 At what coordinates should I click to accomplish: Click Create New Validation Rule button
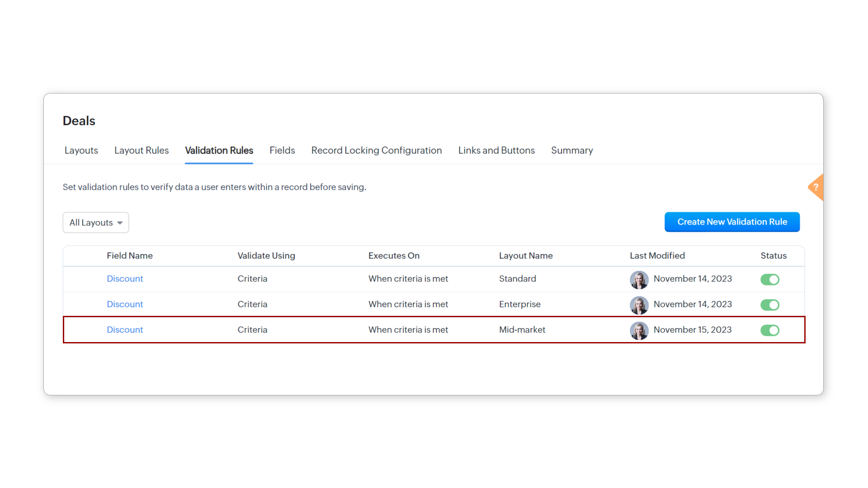click(x=732, y=222)
